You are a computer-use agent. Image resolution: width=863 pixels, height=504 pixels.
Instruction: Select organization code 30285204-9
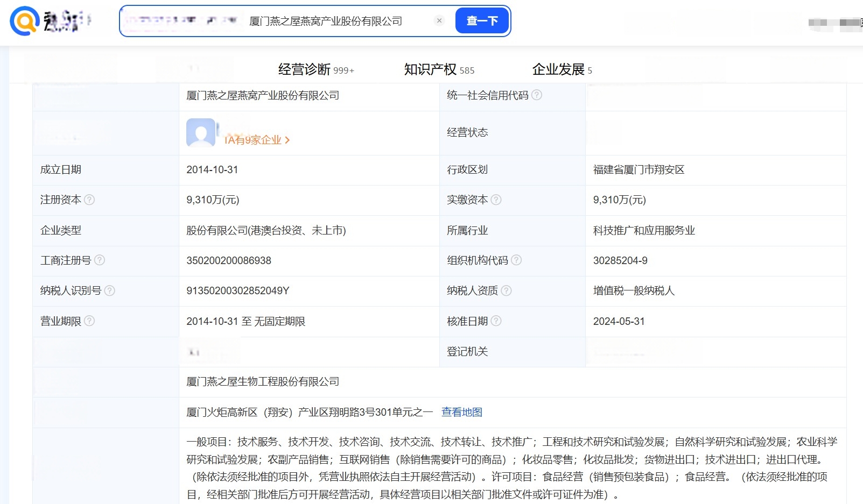[620, 260]
